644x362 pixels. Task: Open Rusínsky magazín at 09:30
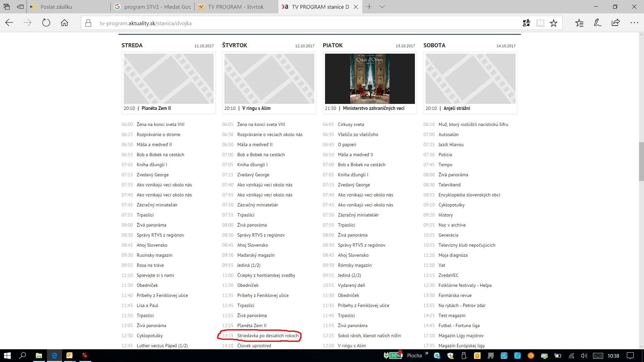(x=154, y=255)
